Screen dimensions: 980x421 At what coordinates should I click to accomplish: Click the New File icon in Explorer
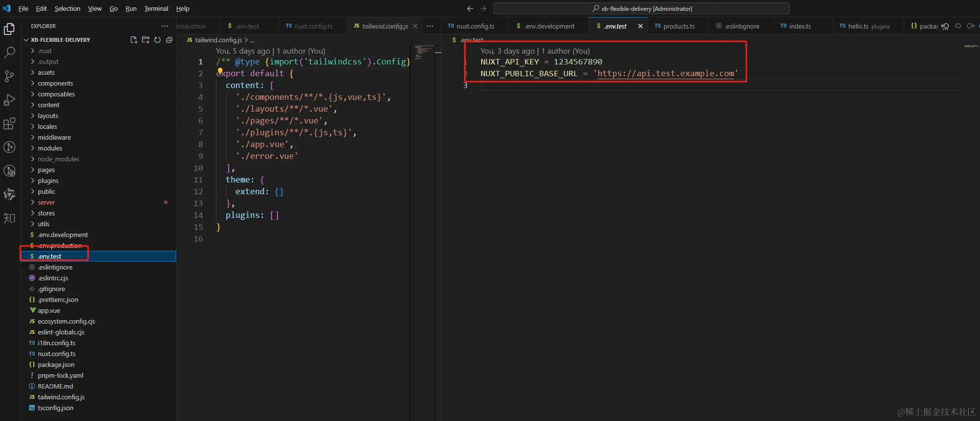pos(134,40)
